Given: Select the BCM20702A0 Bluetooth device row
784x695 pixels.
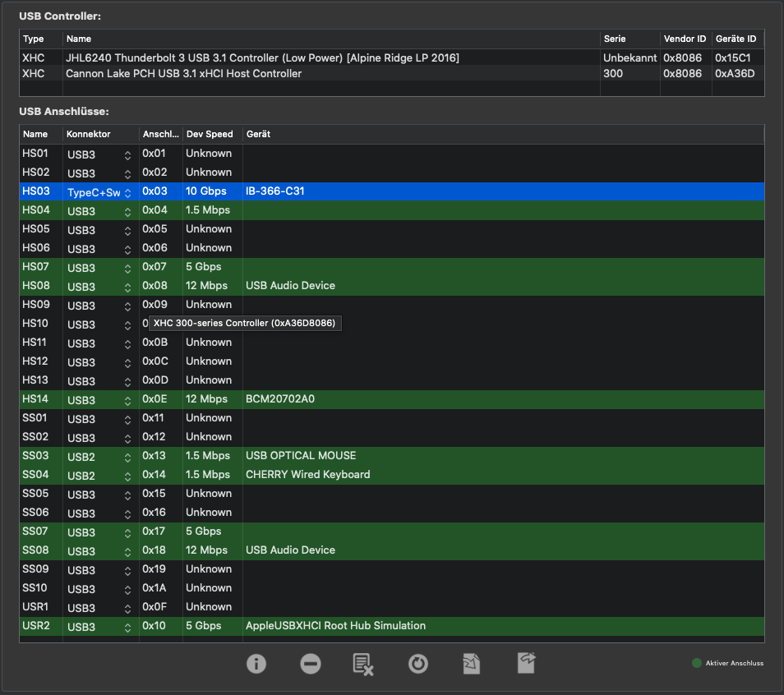Looking at the screenshot, I should 280,399.
